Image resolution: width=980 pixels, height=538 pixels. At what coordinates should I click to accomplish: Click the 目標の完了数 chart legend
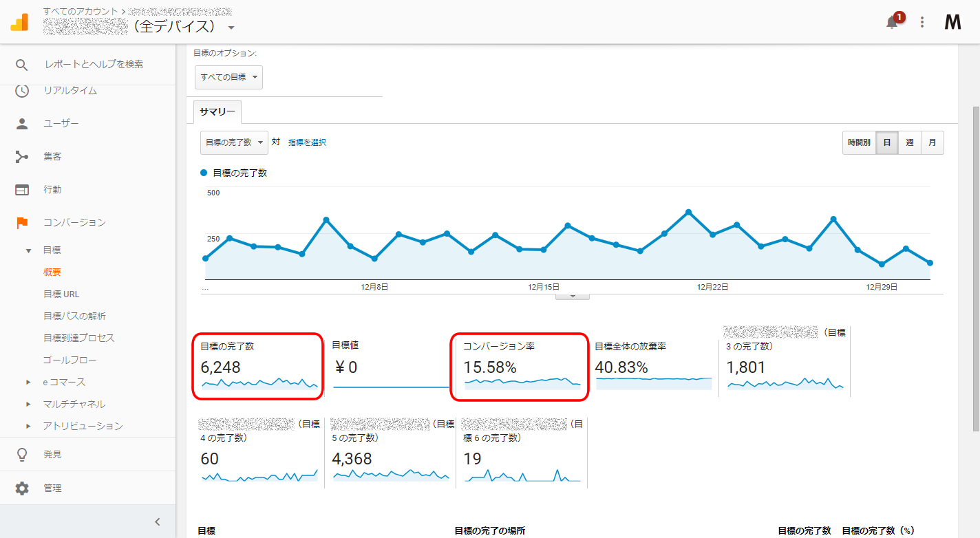233,173
